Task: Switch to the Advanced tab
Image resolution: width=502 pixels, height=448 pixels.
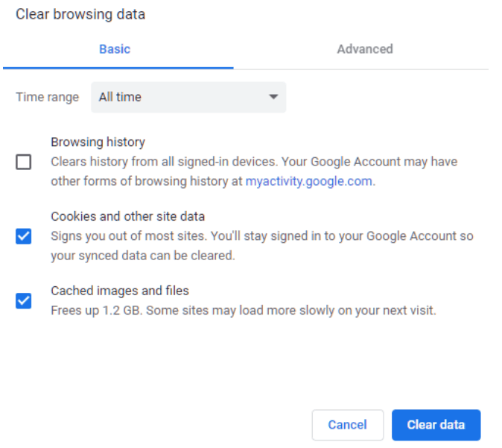Action: [x=364, y=49]
